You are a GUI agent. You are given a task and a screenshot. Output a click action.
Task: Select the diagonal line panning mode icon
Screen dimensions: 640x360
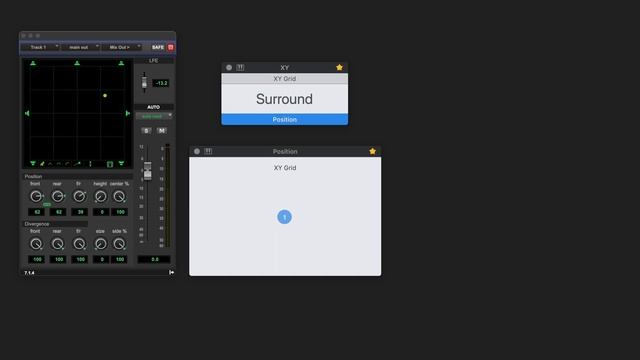pyautogui.click(x=78, y=164)
